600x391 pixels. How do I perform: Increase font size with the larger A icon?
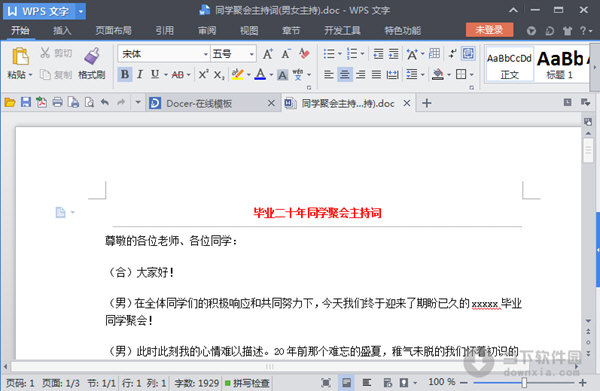coord(268,54)
